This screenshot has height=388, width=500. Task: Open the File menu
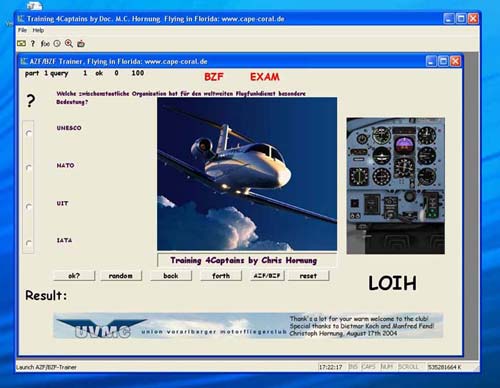[x=22, y=30]
